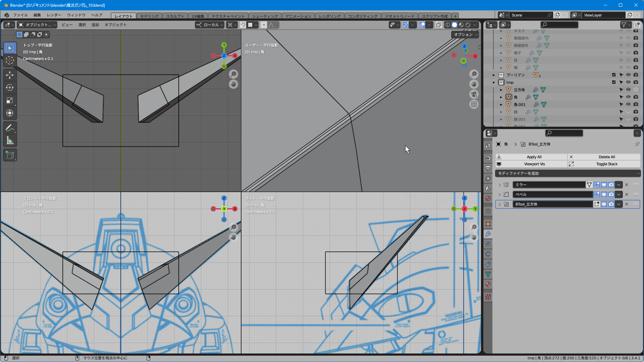Open the Modifier properties wrench tab

(x=488, y=234)
